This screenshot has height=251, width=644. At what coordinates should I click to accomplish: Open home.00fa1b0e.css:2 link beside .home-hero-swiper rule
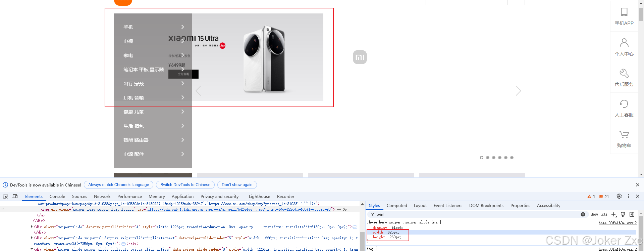(x=618, y=223)
